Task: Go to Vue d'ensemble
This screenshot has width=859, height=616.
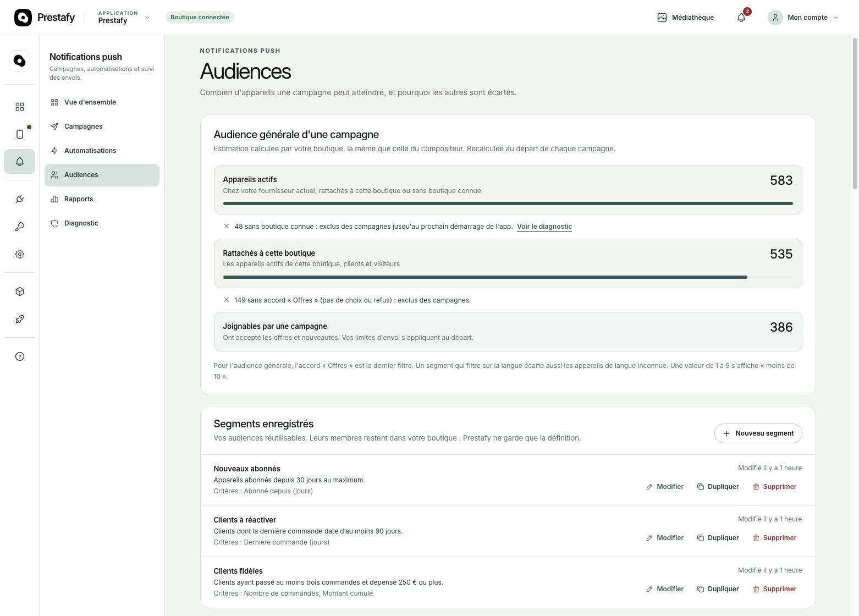Action: [102, 102]
